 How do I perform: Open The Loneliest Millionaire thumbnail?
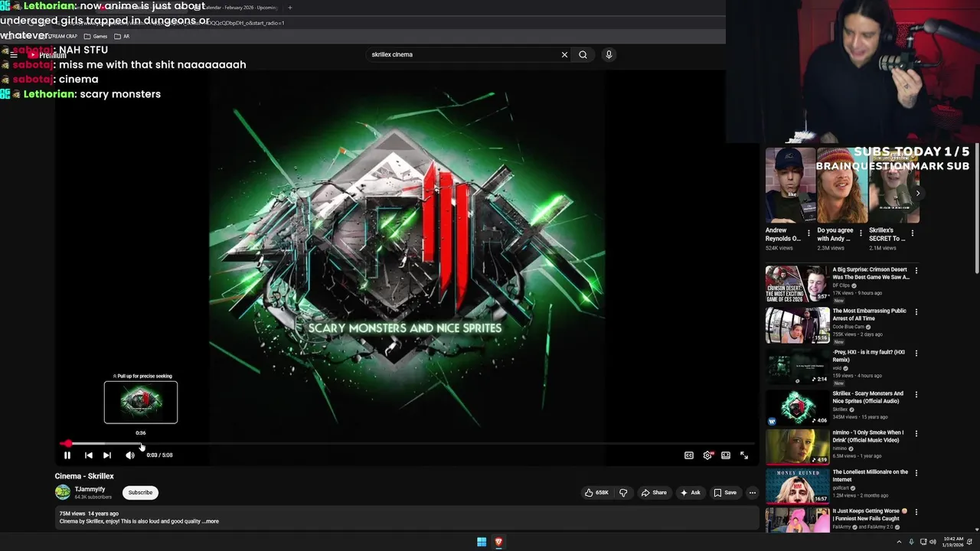click(x=797, y=486)
